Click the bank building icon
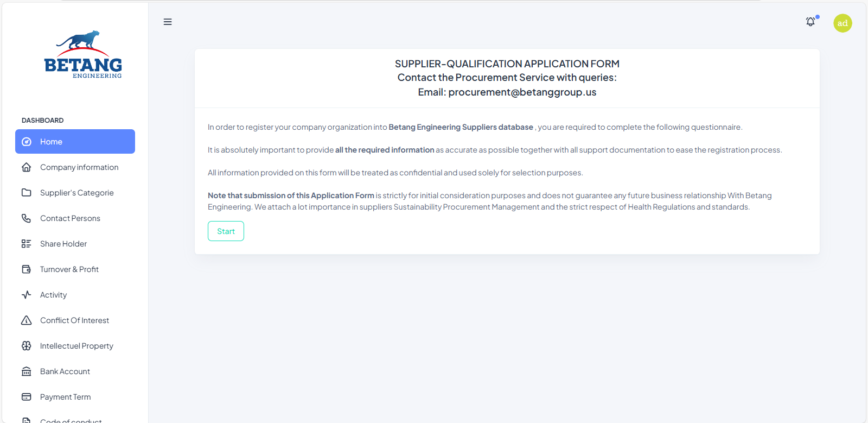 (x=26, y=371)
